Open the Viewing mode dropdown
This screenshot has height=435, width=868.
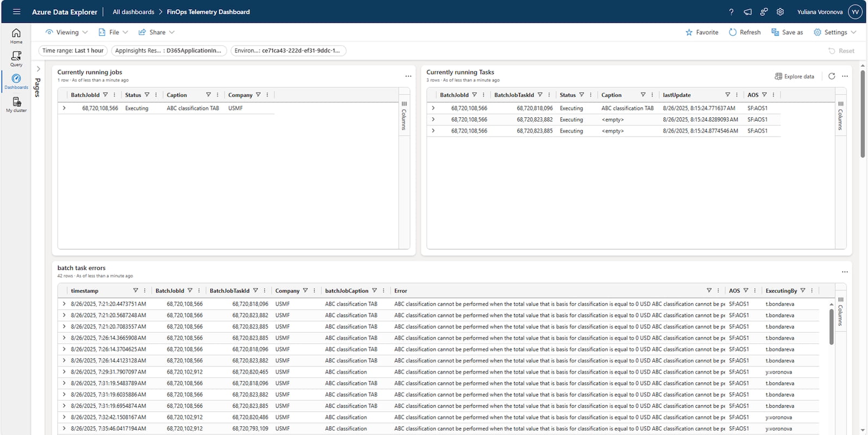66,32
